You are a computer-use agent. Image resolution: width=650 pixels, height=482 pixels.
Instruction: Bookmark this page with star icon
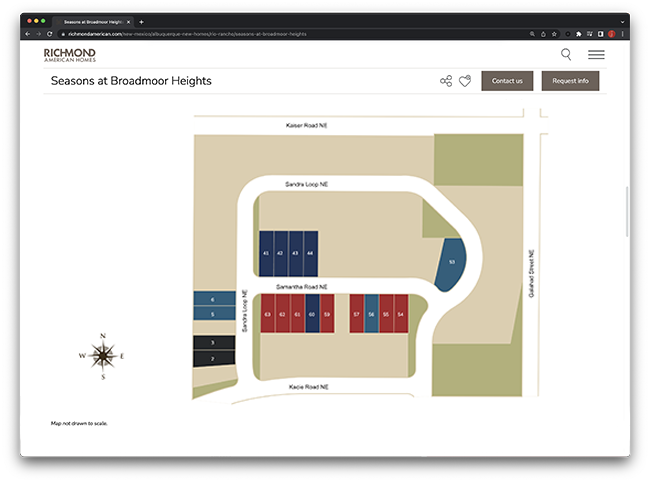point(554,34)
